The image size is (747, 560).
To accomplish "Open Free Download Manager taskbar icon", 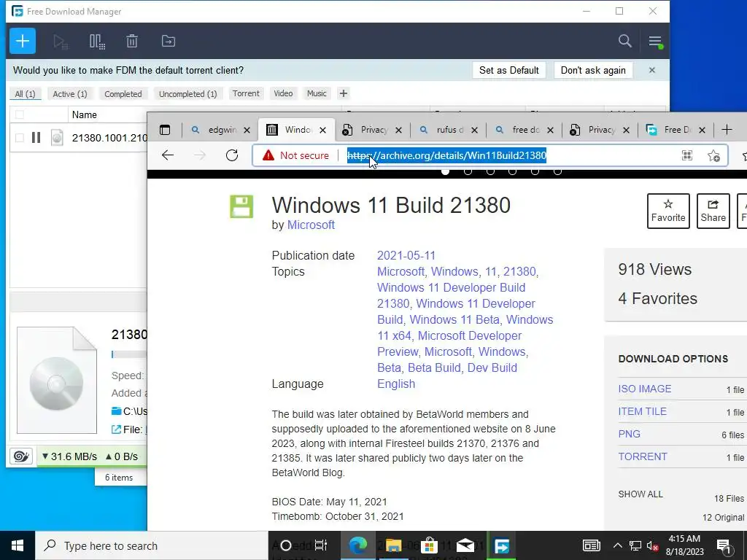I will click(501, 545).
